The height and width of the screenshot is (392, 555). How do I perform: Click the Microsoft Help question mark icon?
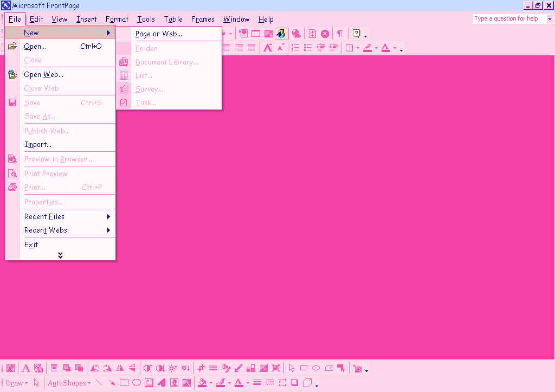(356, 34)
